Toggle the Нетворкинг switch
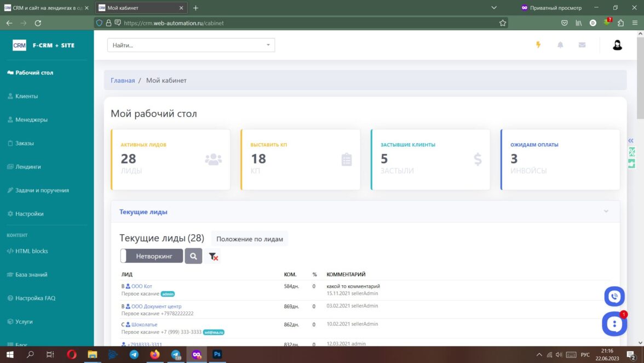 [152, 256]
